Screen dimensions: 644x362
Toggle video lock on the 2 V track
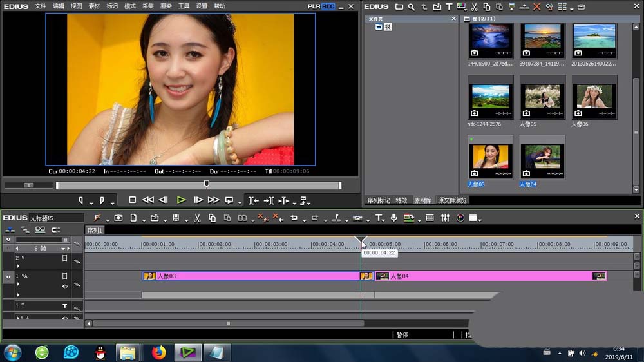point(64,258)
